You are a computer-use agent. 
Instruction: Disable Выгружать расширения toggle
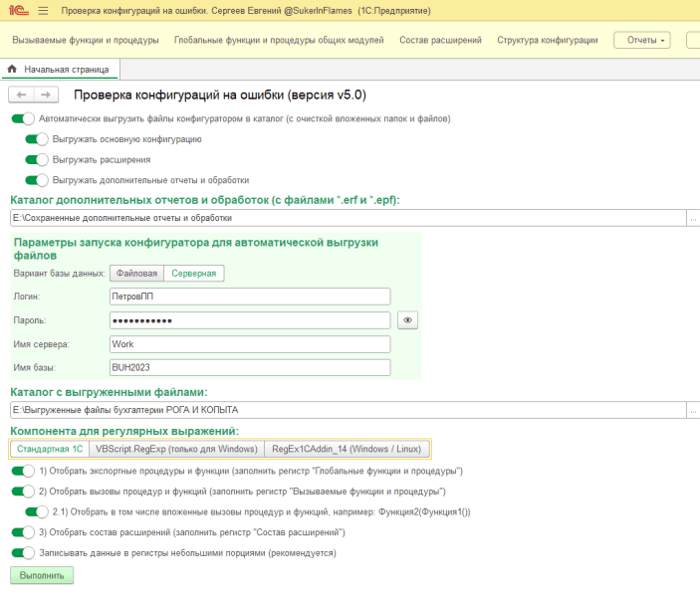click(x=37, y=160)
